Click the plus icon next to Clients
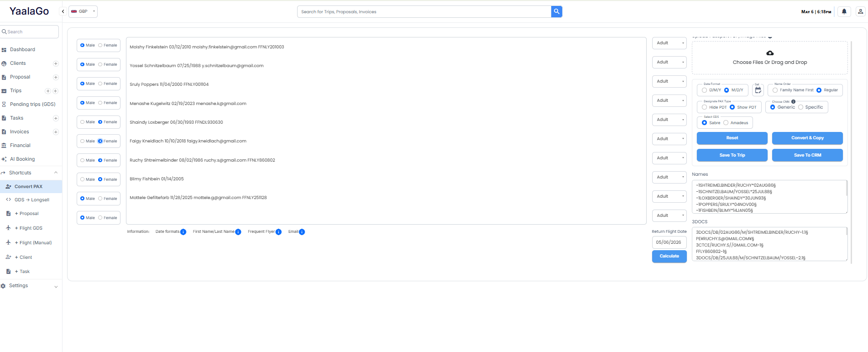 point(56,63)
